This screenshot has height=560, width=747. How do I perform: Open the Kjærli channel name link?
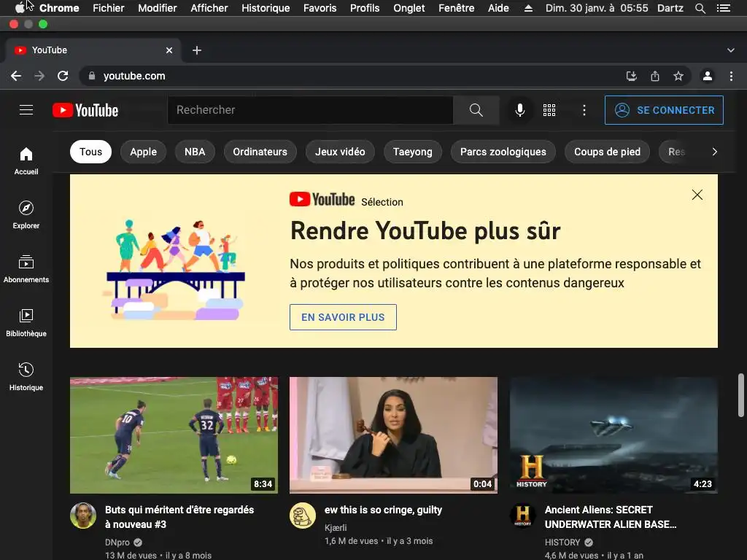click(x=336, y=528)
